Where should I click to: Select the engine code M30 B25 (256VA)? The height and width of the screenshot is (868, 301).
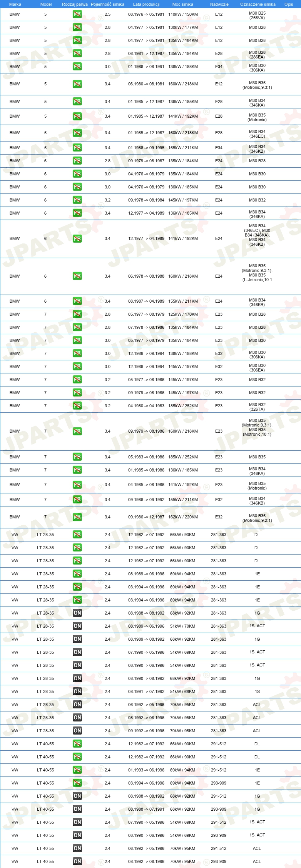pos(257,15)
